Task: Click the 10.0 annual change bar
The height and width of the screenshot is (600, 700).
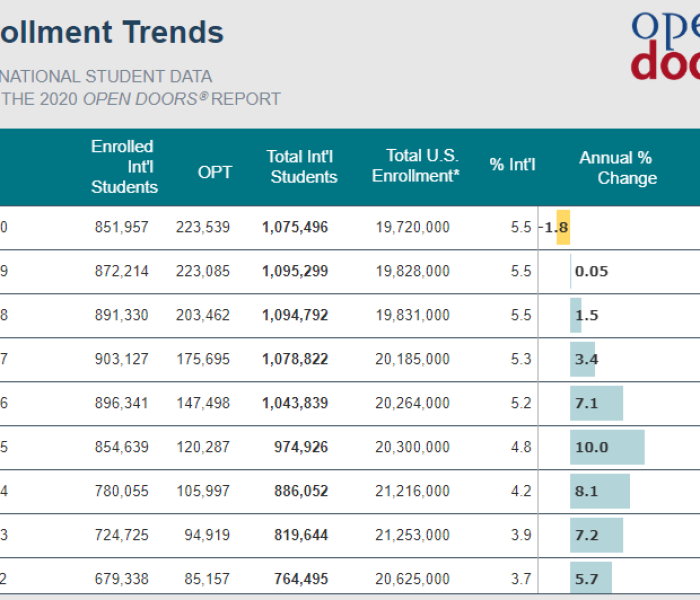Action: coord(607,447)
